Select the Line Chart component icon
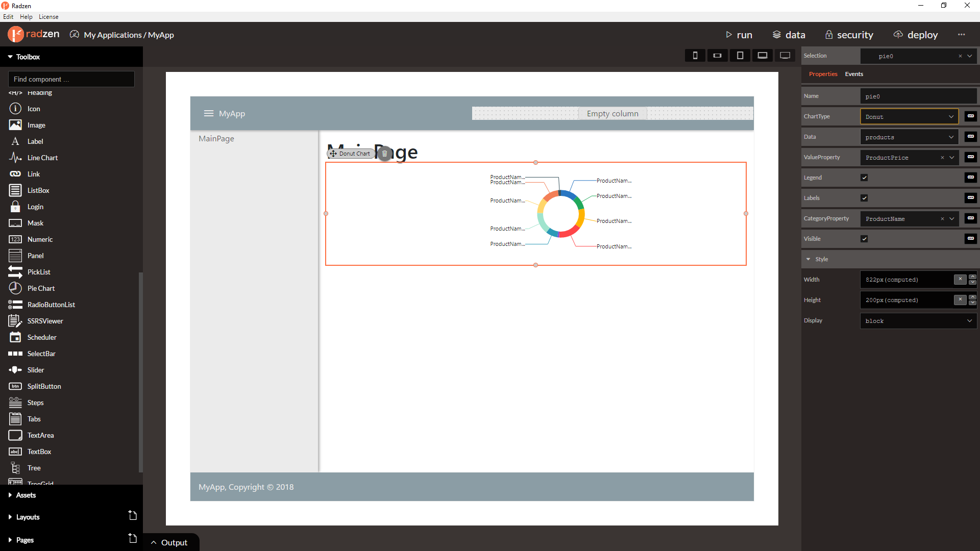 (15, 158)
